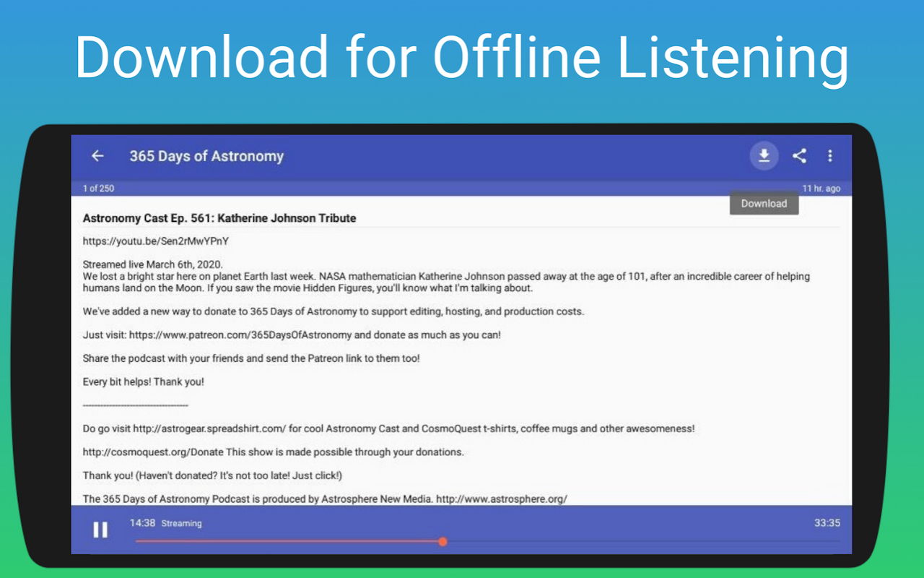Click the '11 hr. ago' timestamp
The height and width of the screenshot is (578, 924).
(x=821, y=189)
